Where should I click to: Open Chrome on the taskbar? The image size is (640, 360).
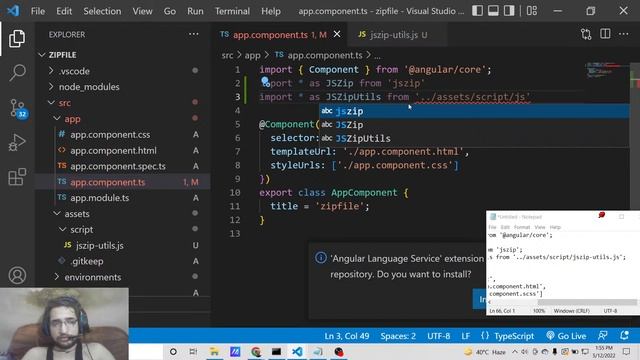tap(256, 351)
